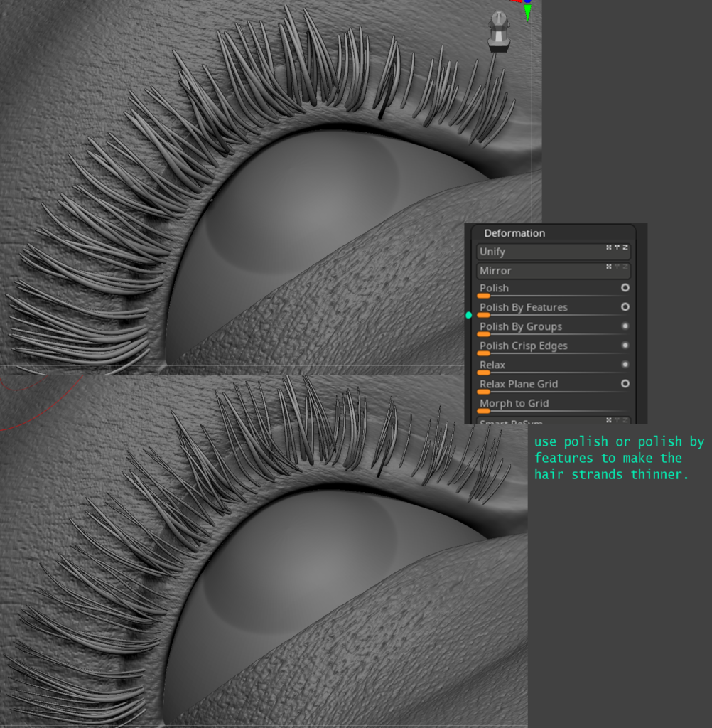Click the modifier circle beside the Relax slider
712x728 pixels.
625,364
